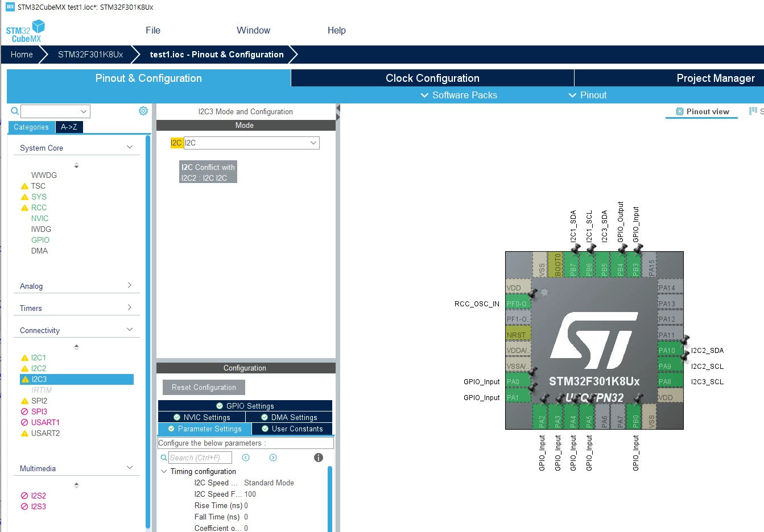The height and width of the screenshot is (532, 764).
Task: Open the NVIC Settings tab
Action: click(x=201, y=417)
